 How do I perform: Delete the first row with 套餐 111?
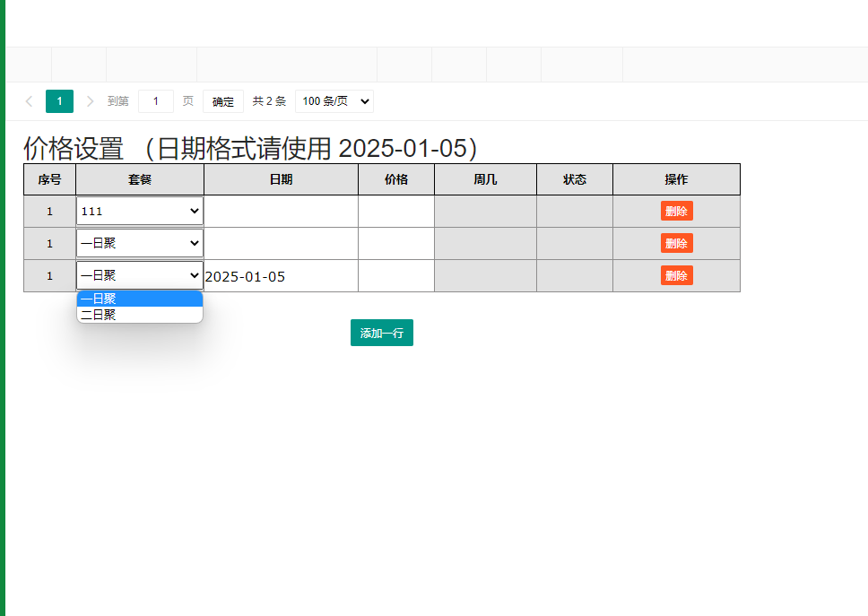click(676, 212)
